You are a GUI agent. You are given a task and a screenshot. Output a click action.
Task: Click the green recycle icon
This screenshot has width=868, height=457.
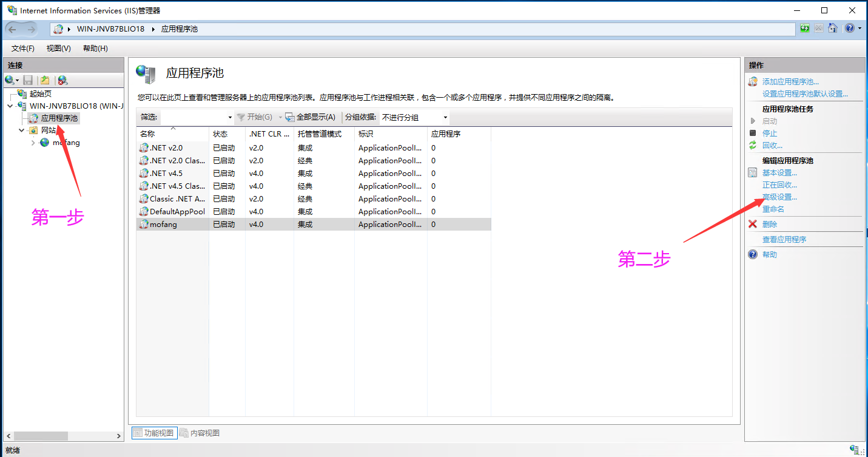tap(753, 145)
